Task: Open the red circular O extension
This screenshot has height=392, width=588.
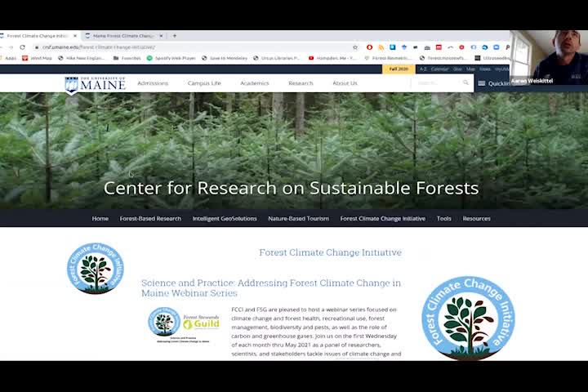Action: click(369, 47)
